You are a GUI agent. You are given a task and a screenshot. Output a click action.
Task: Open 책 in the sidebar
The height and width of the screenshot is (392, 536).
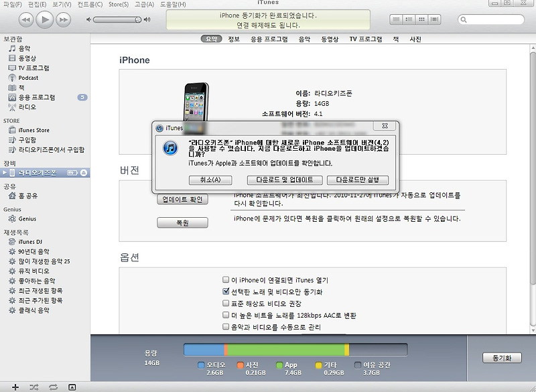(21, 88)
